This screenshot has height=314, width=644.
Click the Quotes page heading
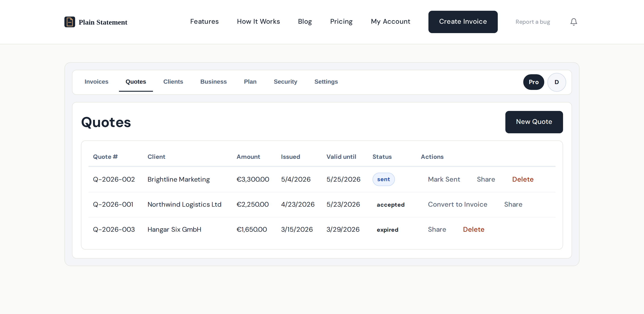(106, 122)
